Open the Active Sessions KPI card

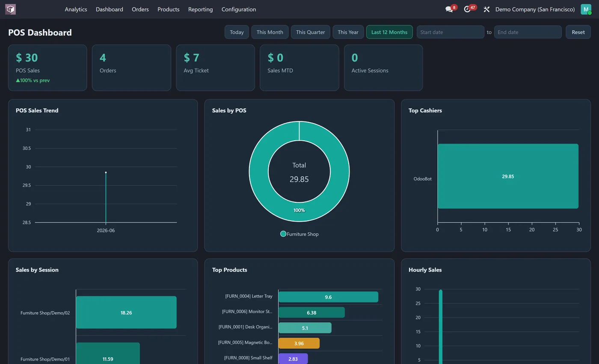[383, 68]
